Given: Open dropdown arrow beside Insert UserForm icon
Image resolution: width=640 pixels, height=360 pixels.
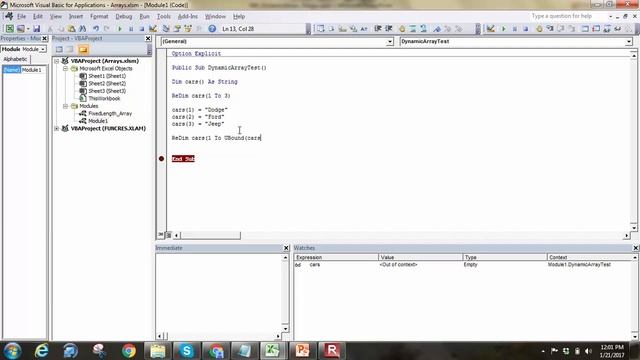Looking at the screenshot, I should point(28,29).
